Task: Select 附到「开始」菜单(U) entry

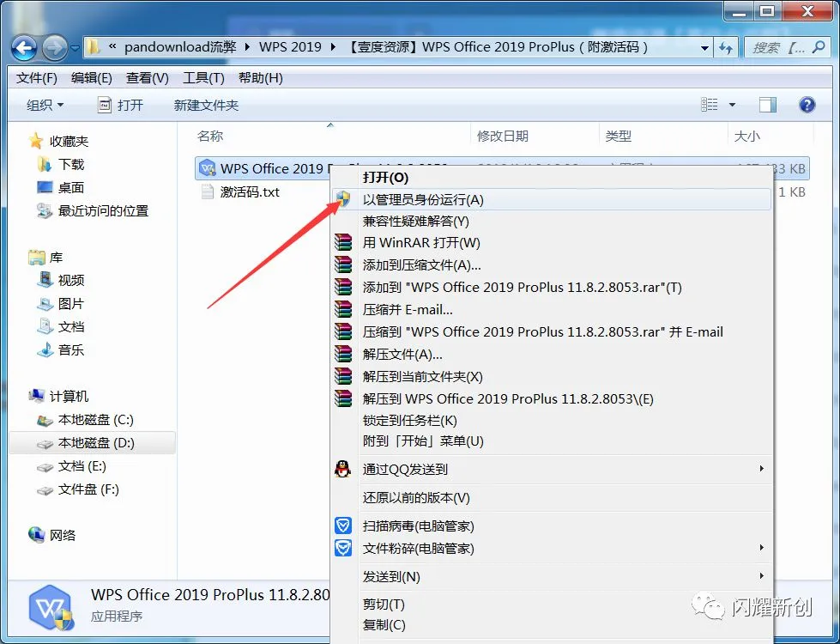Action: tap(551, 441)
